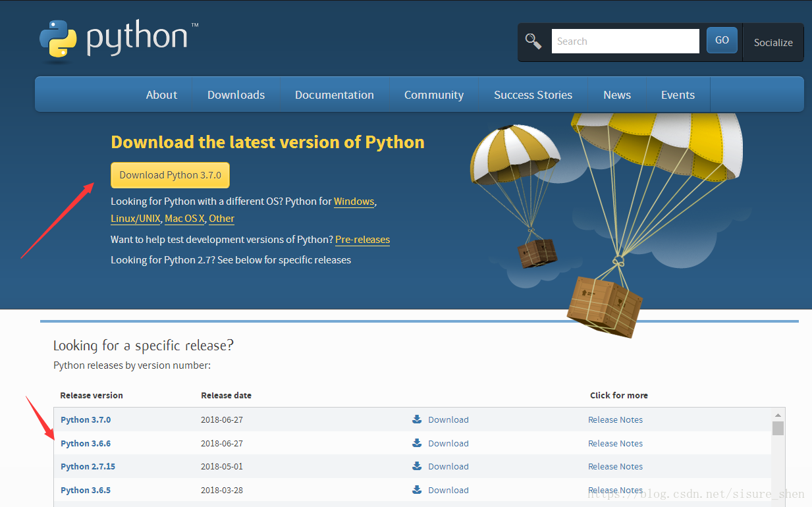The height and width of the screenshot is (507, 812).
Task: Open the Linux/UNIX download link
Action: pyautogui.click(x=136, y=219)
